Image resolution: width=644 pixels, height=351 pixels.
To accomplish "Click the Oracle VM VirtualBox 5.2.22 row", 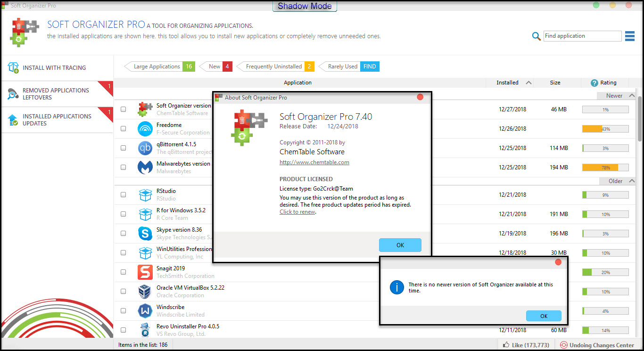I will [x=376, y=292].
